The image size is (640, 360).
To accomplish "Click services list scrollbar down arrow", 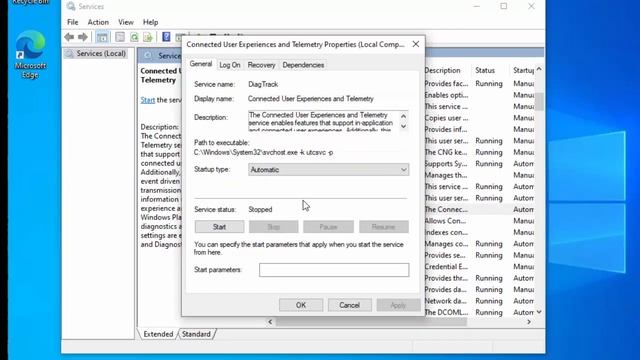I will tap(539, 312).
